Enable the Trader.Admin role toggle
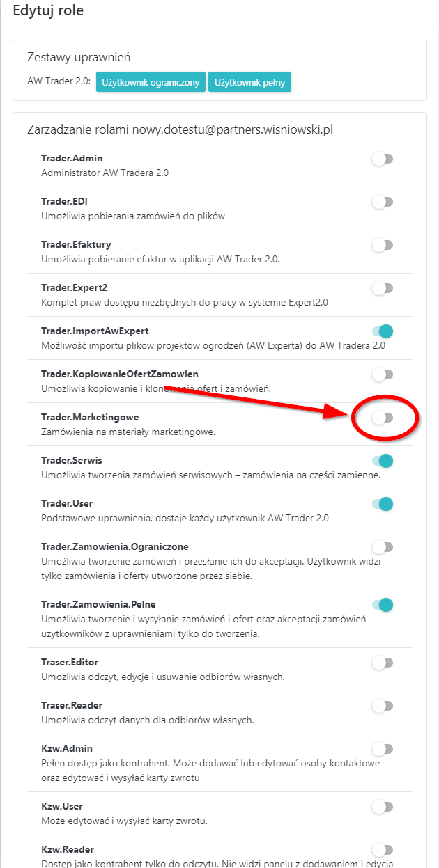This screenshot has width=439, height=868. click(x=383, y=159)
